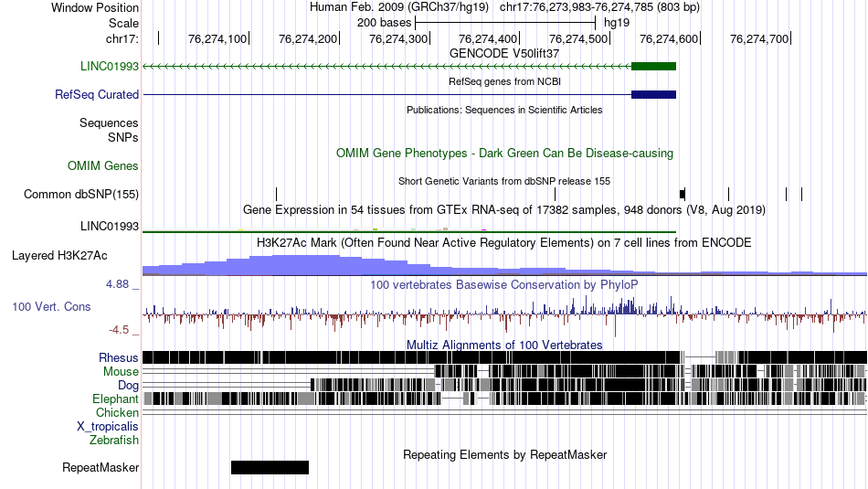Click the RefSeq genes from NCBI title

504,82
